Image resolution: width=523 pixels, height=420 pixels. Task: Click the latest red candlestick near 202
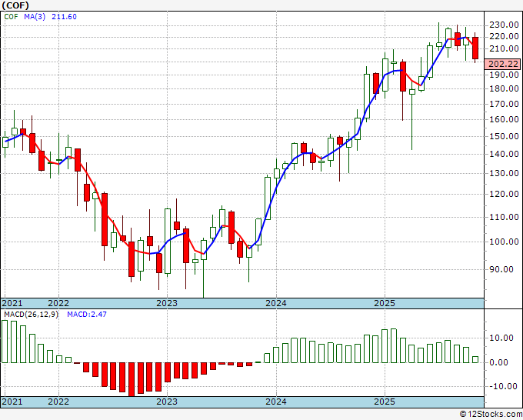[x=475, y=48]
